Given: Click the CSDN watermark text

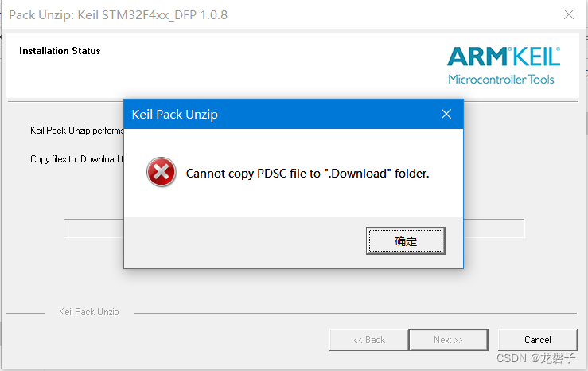Looking at the screenshot, I should [535, 358].
